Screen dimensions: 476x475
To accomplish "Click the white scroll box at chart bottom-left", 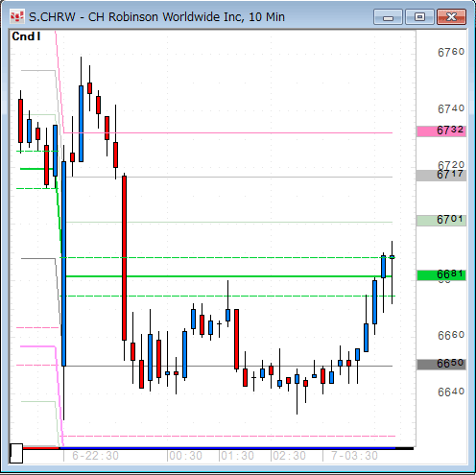I will pos(16,453).
